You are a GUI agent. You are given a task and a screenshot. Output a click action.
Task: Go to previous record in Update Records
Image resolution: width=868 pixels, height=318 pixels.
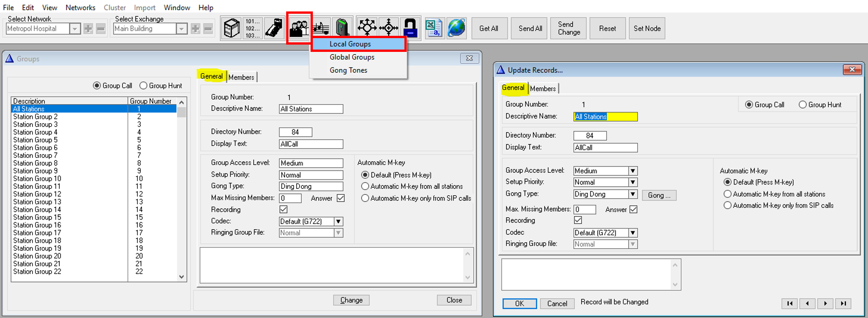tap(808, 304)
